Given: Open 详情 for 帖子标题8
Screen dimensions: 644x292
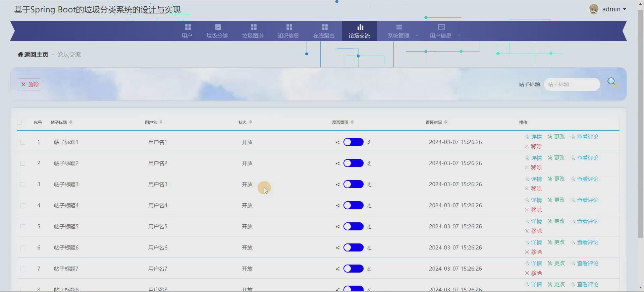Looking at the screenshot, I should tap(533, 284).
